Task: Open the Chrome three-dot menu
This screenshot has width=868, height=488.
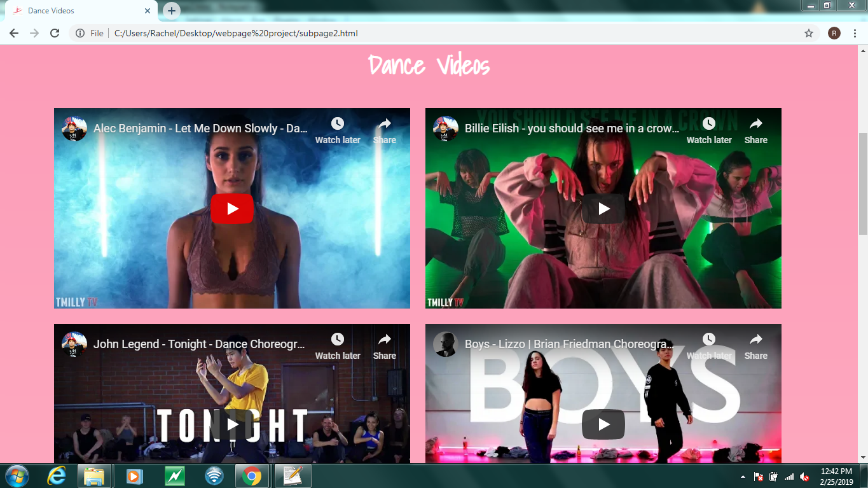Action: (855, 33)
